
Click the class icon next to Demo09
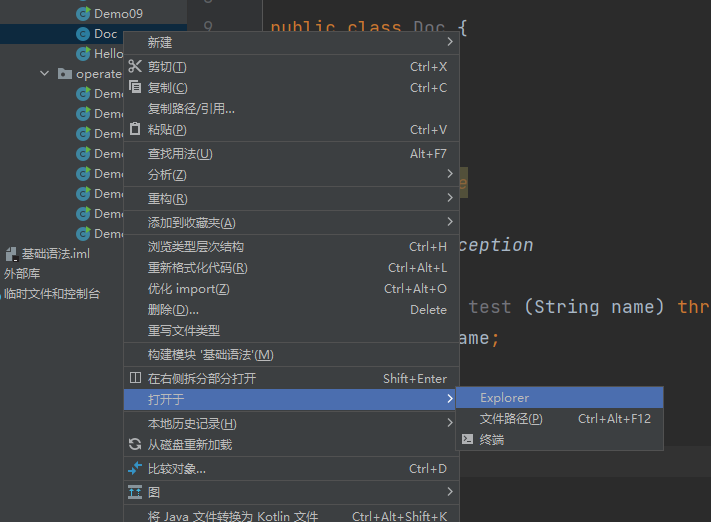click(x=83, y=14)
